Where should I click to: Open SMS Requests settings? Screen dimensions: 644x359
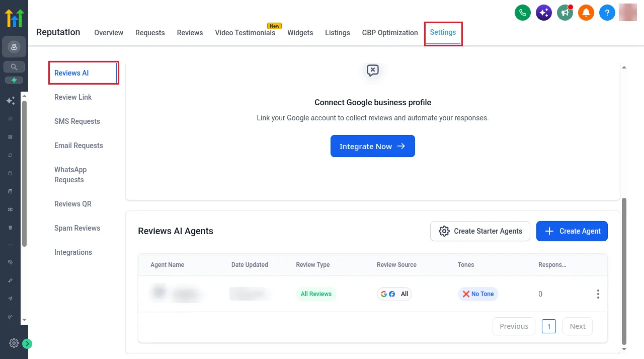click(x=77, y=121)
